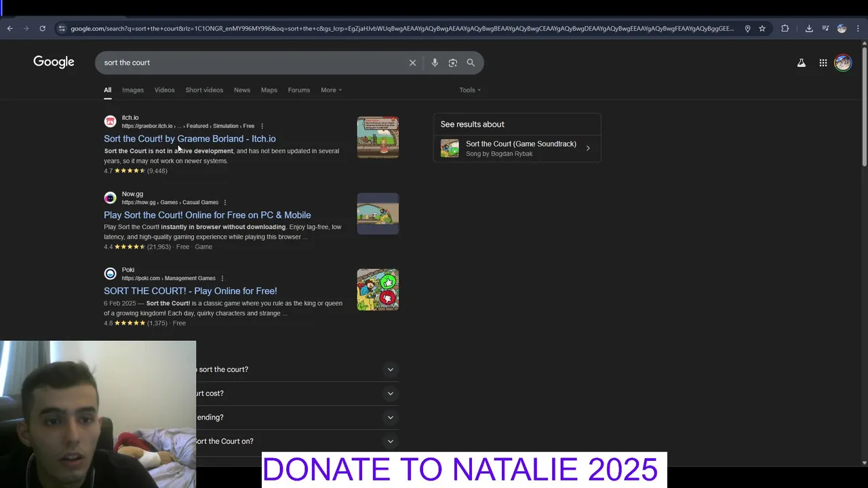Click the itch.io site favicon
This screenshot has width=868, height=488.
(x=110, y=121)
